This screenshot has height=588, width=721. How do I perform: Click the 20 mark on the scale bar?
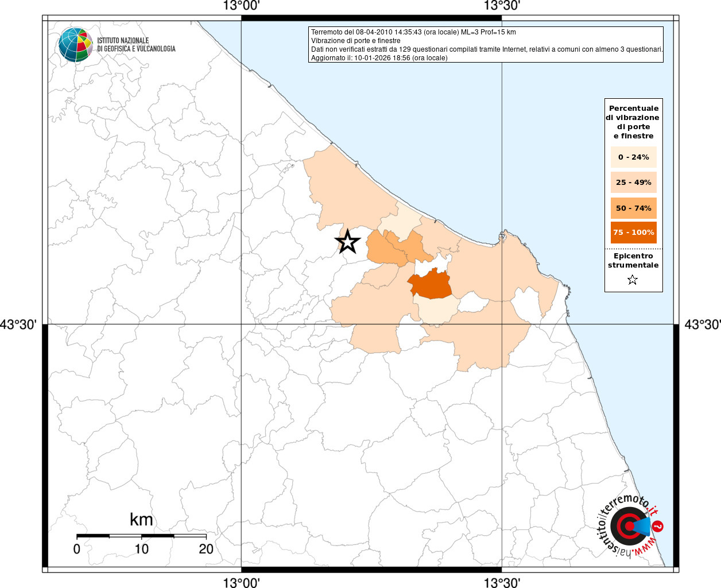206,549
